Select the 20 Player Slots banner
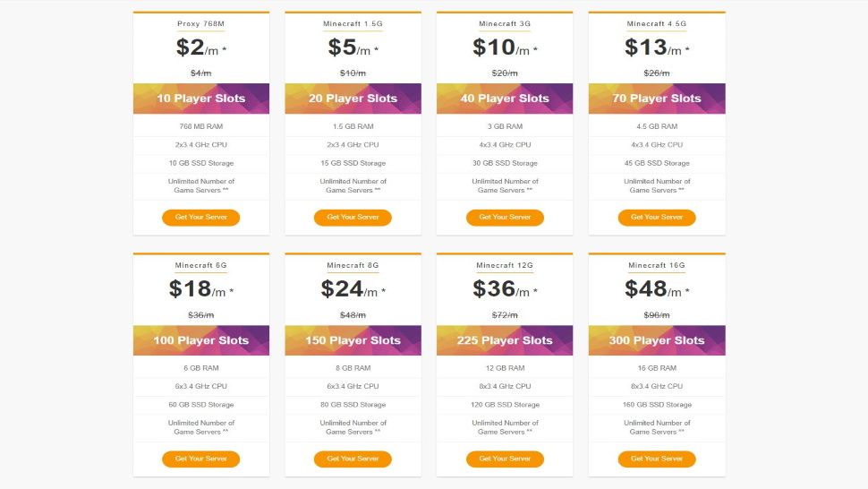The image size is (868, 489). (353, 99)
